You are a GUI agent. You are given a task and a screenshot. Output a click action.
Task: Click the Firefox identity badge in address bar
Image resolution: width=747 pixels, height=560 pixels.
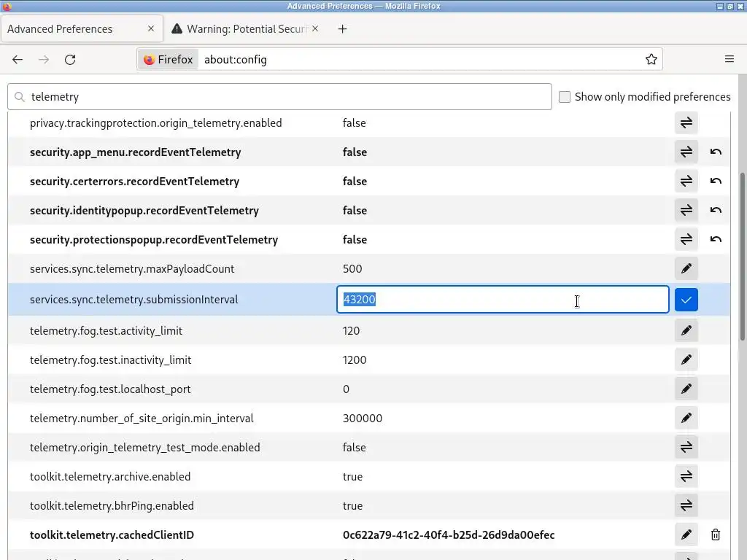click(169, 60)
